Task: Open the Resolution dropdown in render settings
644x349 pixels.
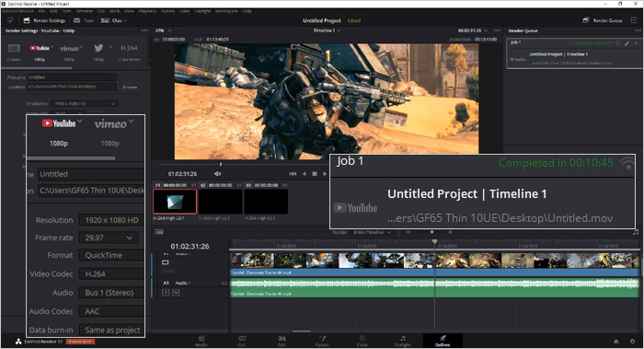Action: pyautogui.click(x=85, y=103)
